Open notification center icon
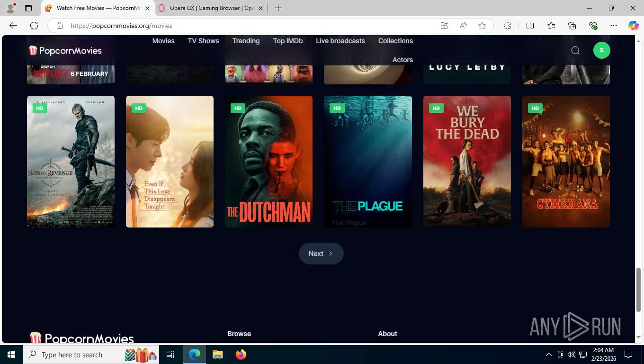 point(628,355)
